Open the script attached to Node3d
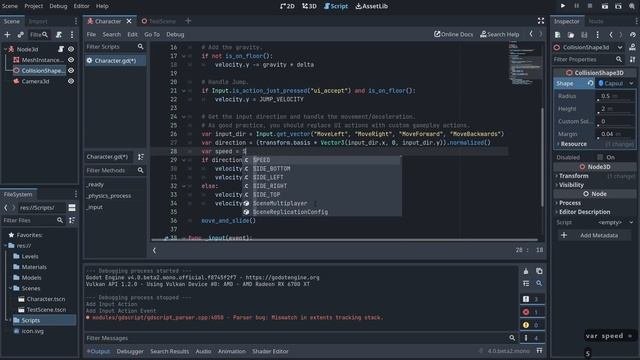640x360 pixels. coord(61,49)
